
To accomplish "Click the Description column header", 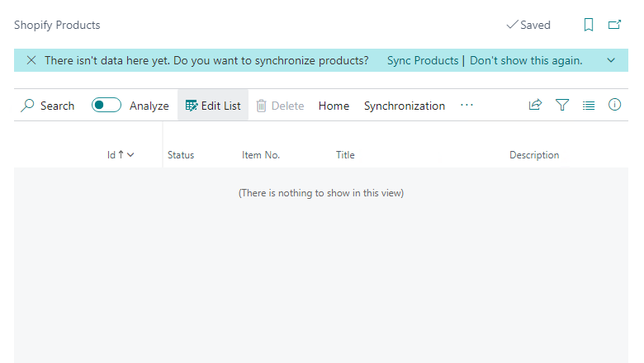I will pos(534,155).
